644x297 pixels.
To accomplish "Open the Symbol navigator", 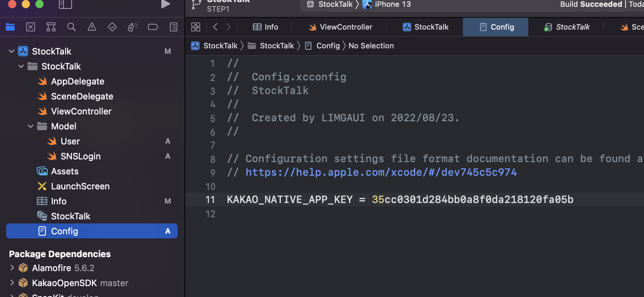I will pyautogui.click(x=51, y=27).
